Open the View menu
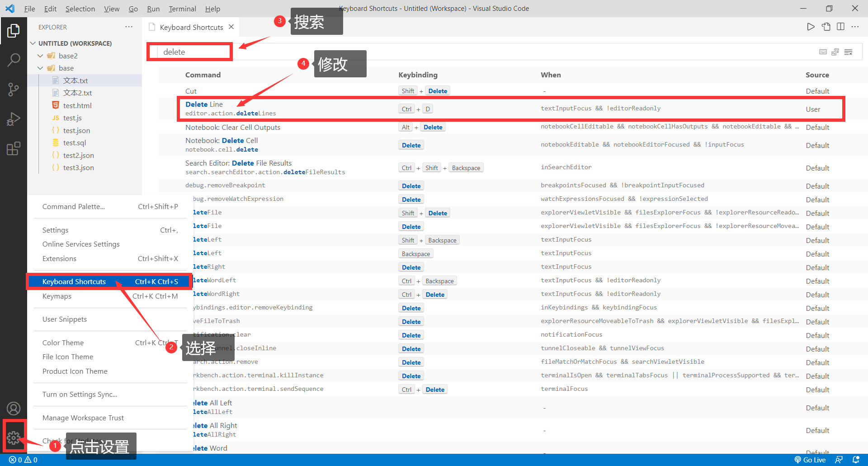868x466 pixels. [112, 9]
